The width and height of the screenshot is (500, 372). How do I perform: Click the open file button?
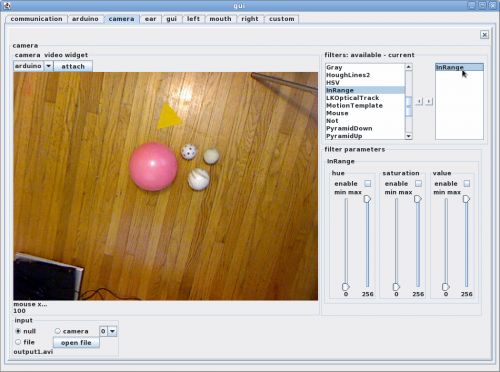[x=76, y=343]
